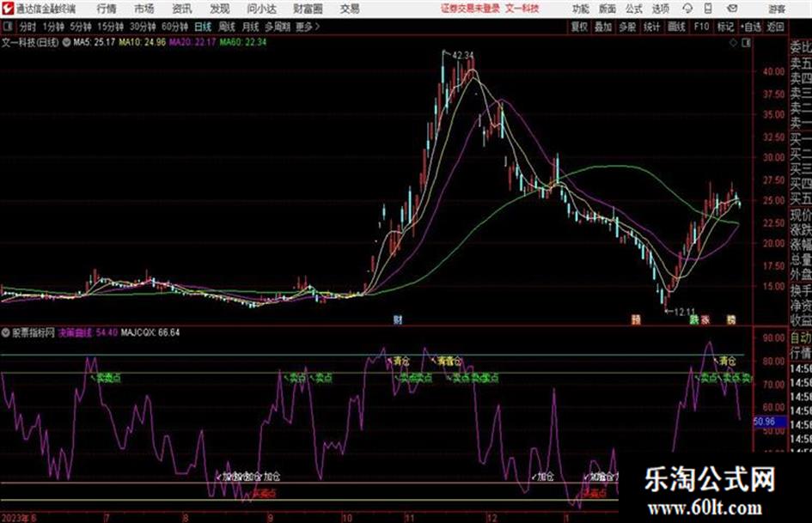Click the 复权 toolbar button
Image resolution: width=812 pixels, height=523 pixels.
point(579,27)
